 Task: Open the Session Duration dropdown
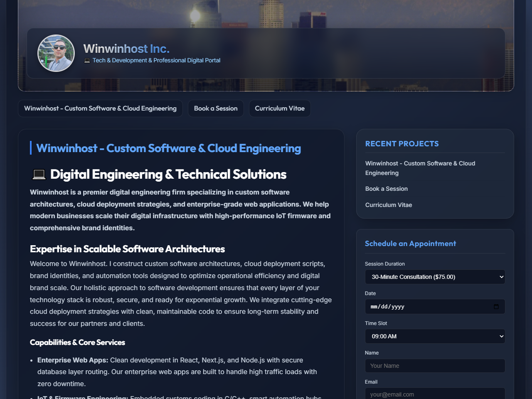435,277
